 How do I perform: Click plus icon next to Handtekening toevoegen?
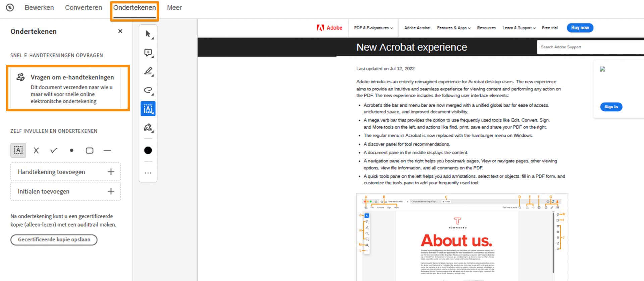click(x=111, y=172)
